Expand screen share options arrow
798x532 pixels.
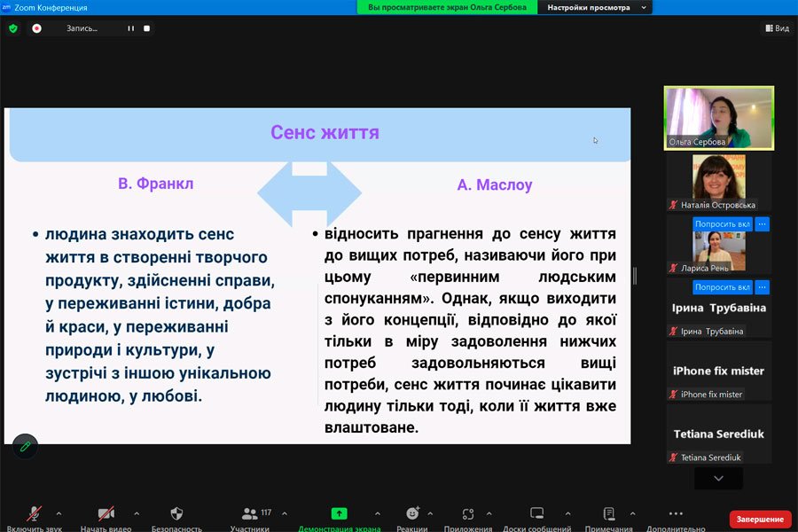pos(377,513)
